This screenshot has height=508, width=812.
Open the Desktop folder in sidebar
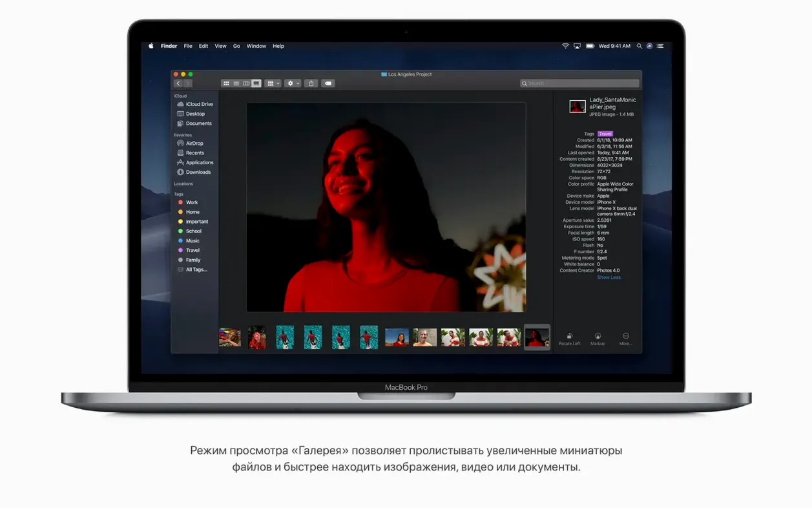[x=191, y=114]
